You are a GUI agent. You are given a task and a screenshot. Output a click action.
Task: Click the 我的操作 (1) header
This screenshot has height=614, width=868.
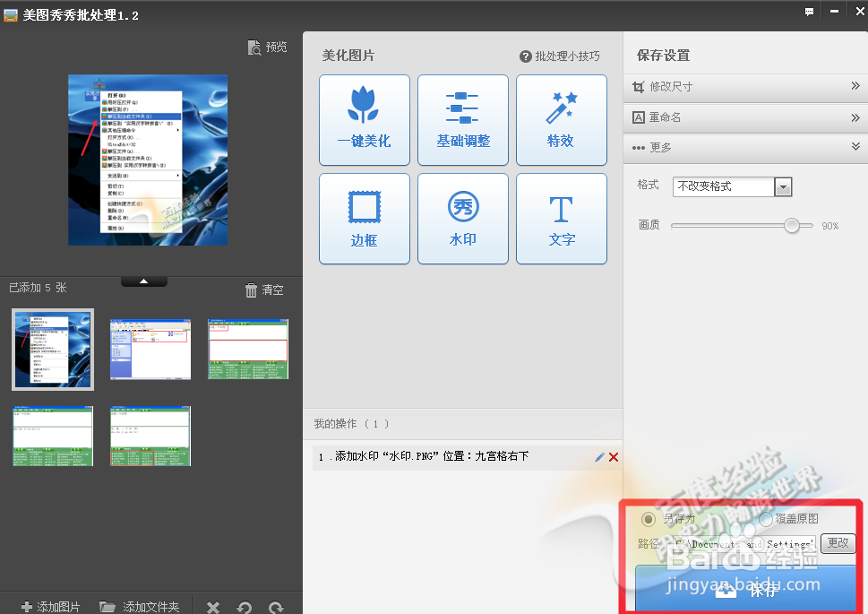click(352, 424)
